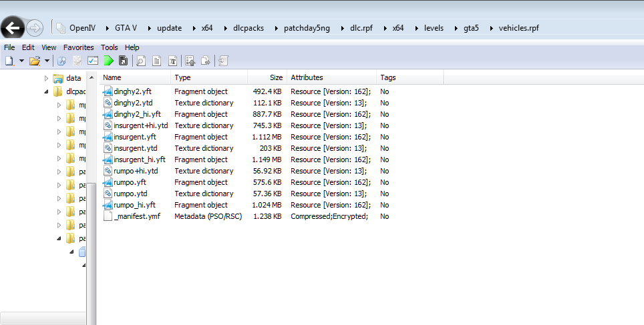644x325 pixels.
Task: Click the grayed scroll import toolbar icon
Action: [223, 61]
